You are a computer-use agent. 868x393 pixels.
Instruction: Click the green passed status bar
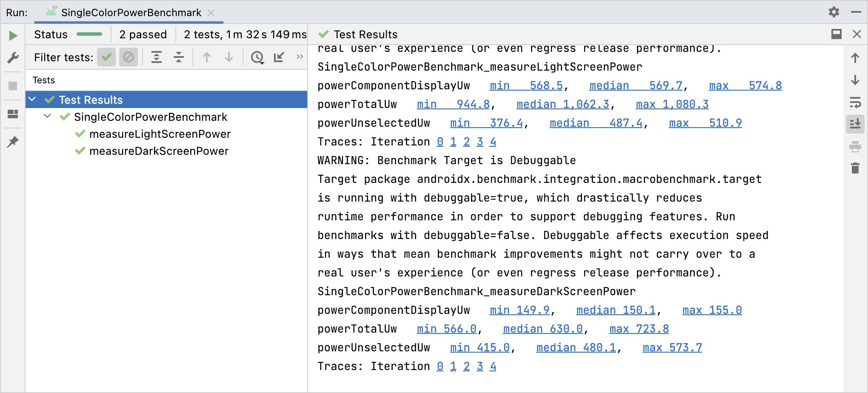click(89, 34)
